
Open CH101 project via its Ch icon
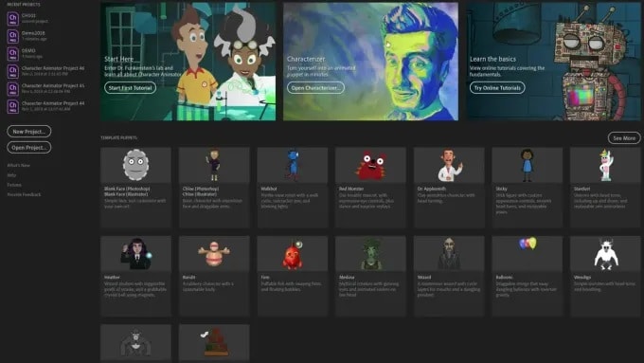[12, 19]
